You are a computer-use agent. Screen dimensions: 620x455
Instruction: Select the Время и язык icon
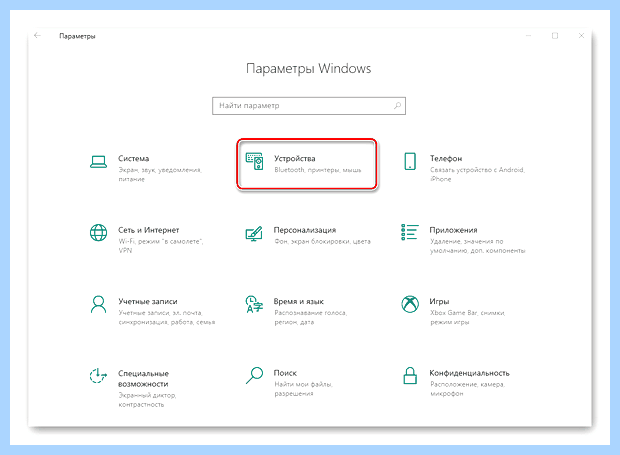tap(254, 304)
